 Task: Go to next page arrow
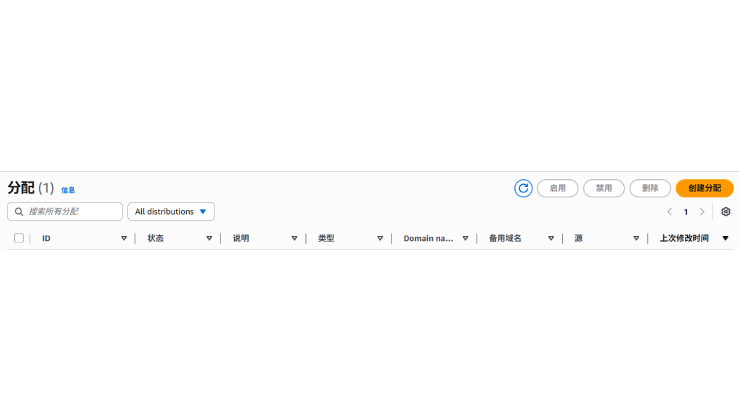[x=702, y=212]
